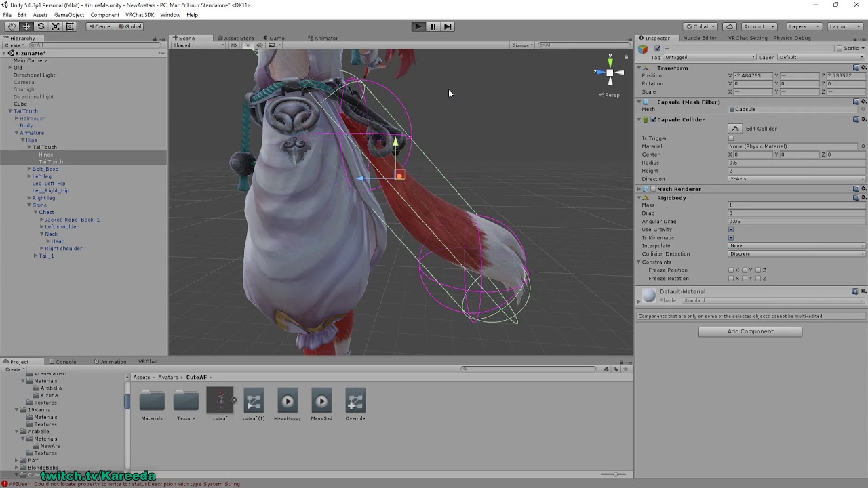Select the Rect Transform tool
Viewport: 868px width, 488px height.
70,26
